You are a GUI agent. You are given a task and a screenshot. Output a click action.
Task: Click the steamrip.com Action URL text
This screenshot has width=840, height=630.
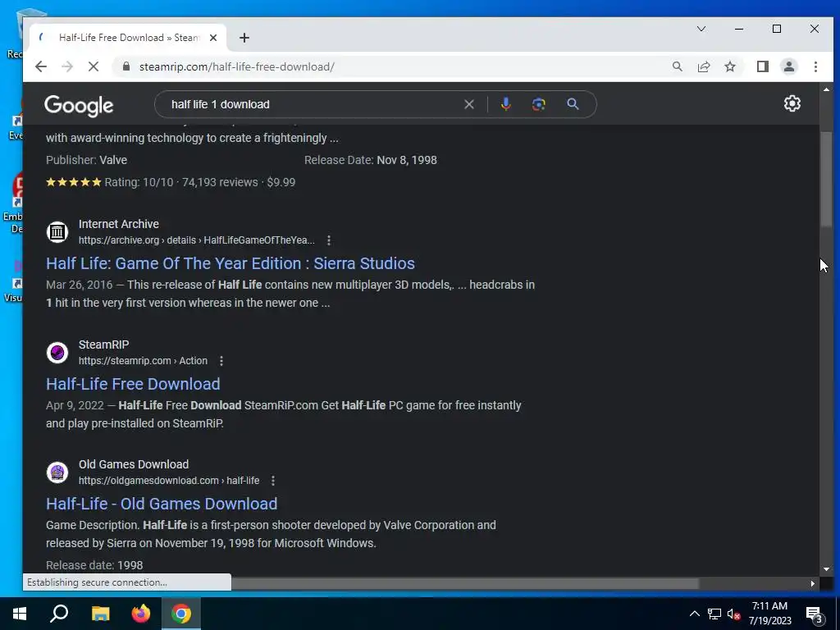[143, 361]
